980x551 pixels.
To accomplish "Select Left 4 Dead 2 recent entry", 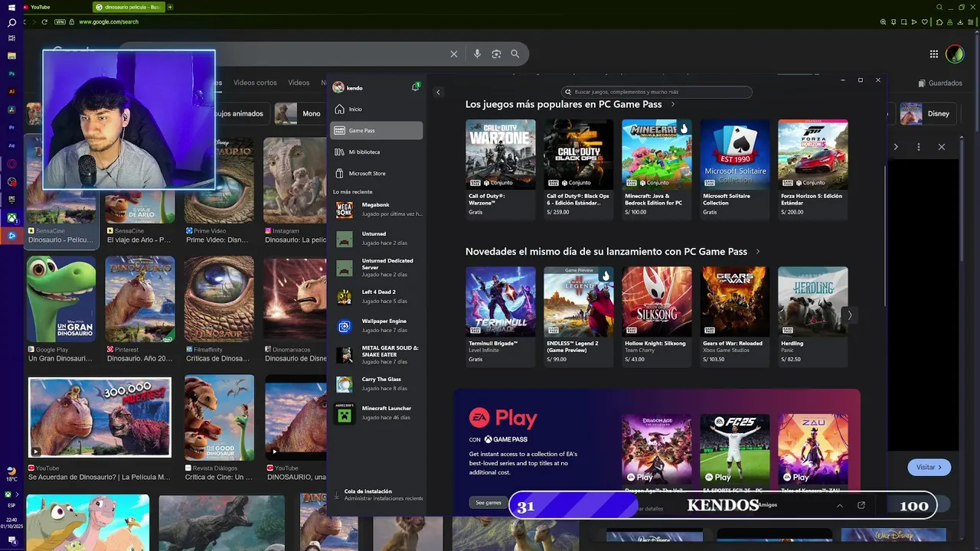I will pos(376,297).
